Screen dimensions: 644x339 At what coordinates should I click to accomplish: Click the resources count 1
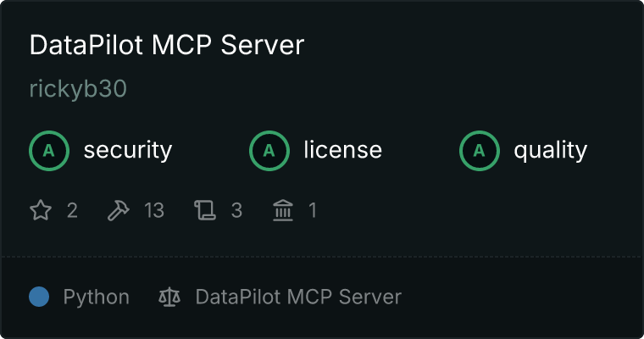click(313, 210)
